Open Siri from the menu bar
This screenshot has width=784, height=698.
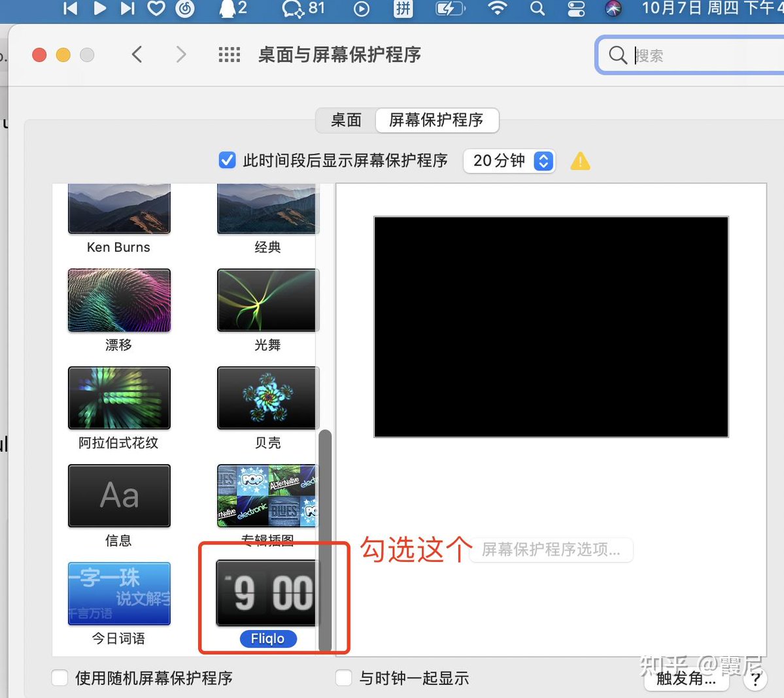click(613, 8)
